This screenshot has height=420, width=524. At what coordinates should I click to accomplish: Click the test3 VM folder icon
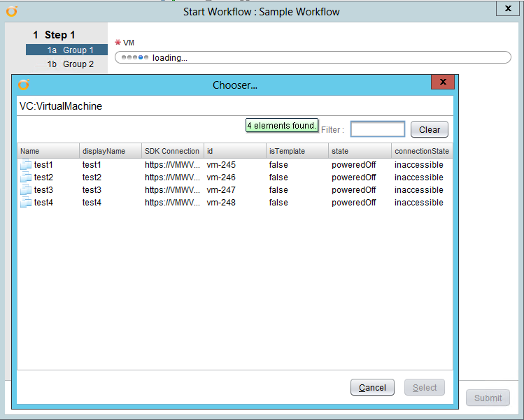26,190
